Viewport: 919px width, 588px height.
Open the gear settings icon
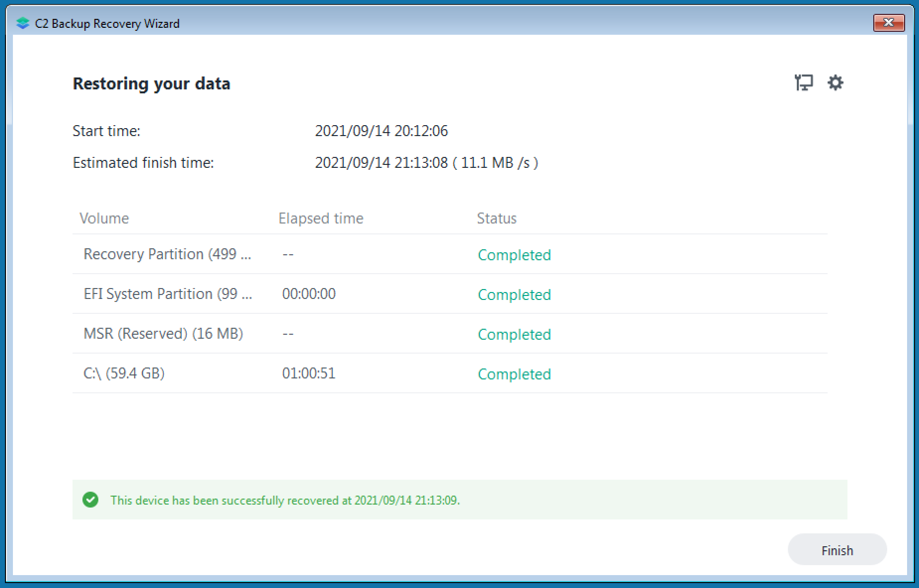[836, 82]
